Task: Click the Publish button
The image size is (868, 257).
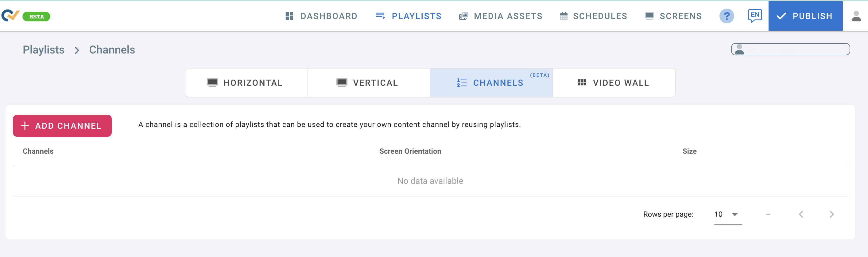Action: (x=805, y=16)
